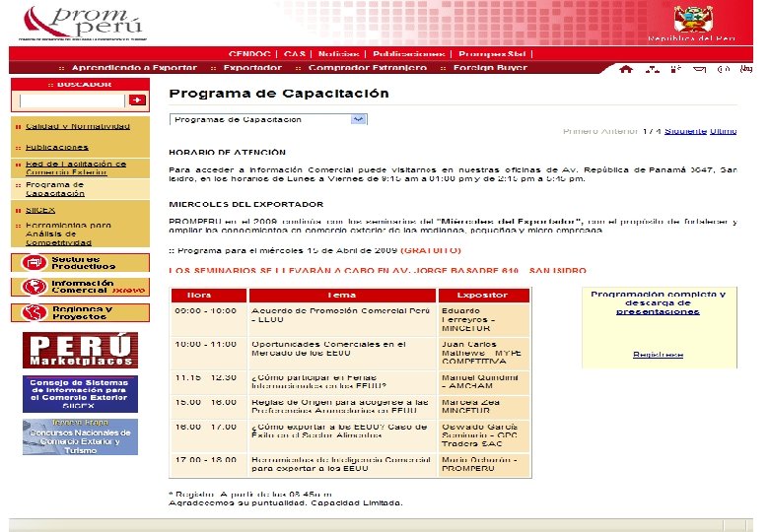Open Calidad y Normatividad sidebar link
This screenshot has width=769, height=532.
click(x=78, y=126)
